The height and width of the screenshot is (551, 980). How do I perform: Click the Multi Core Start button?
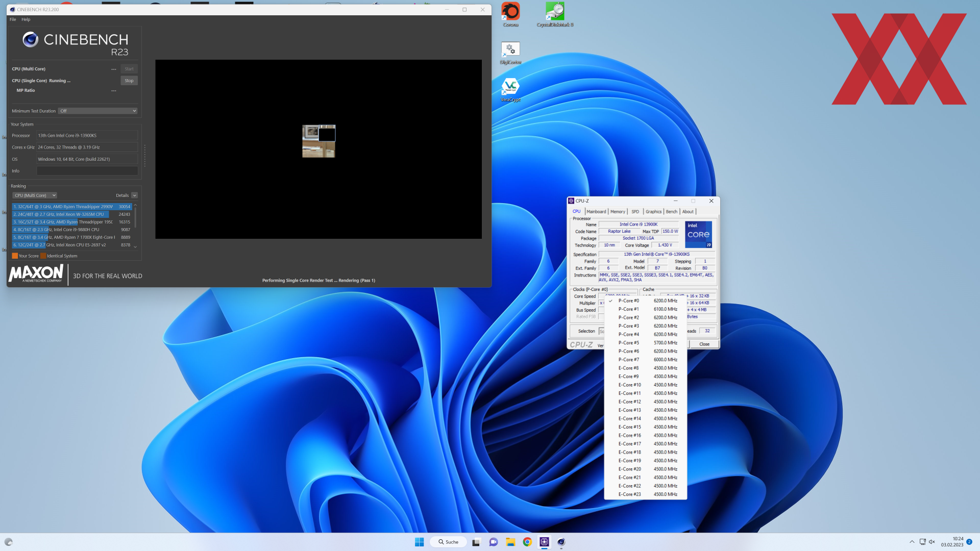tap(129, 69)
